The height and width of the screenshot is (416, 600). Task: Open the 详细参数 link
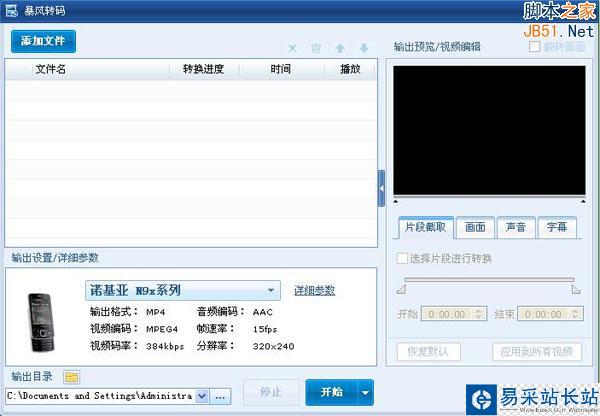click(315, 290)
